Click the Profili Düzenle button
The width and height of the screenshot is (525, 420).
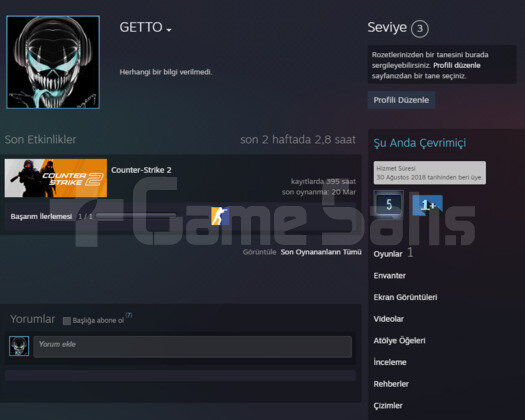pyautogui.click(x=401, y=100)
